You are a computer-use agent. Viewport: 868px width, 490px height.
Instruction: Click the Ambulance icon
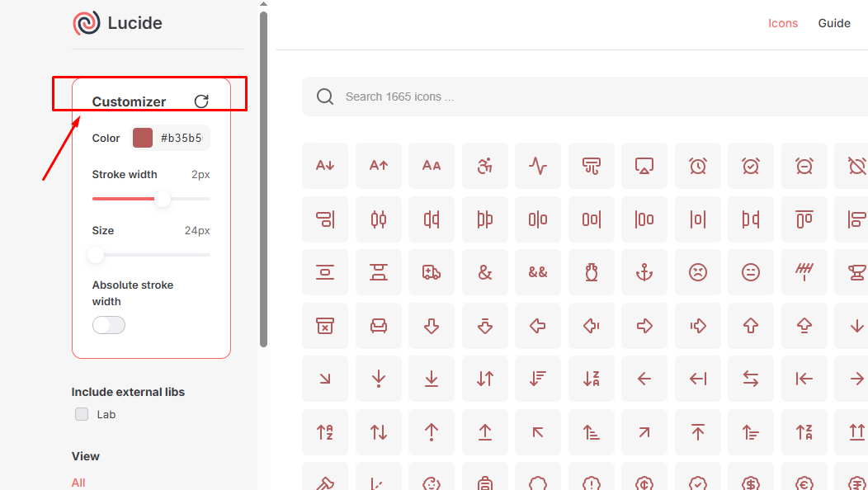pos(432,271)
